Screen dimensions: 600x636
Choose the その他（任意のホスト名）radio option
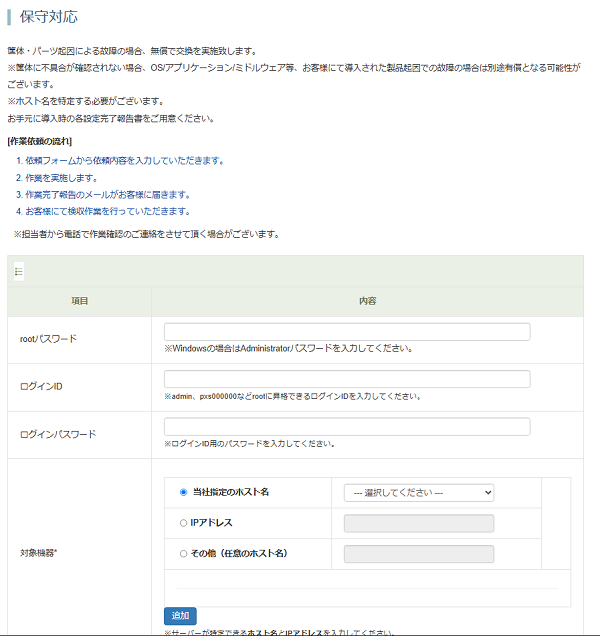point(183,554)
